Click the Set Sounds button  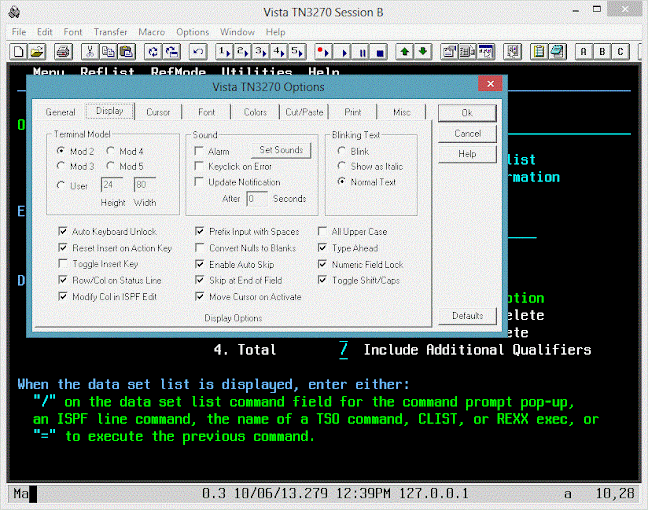coord(281,150)
